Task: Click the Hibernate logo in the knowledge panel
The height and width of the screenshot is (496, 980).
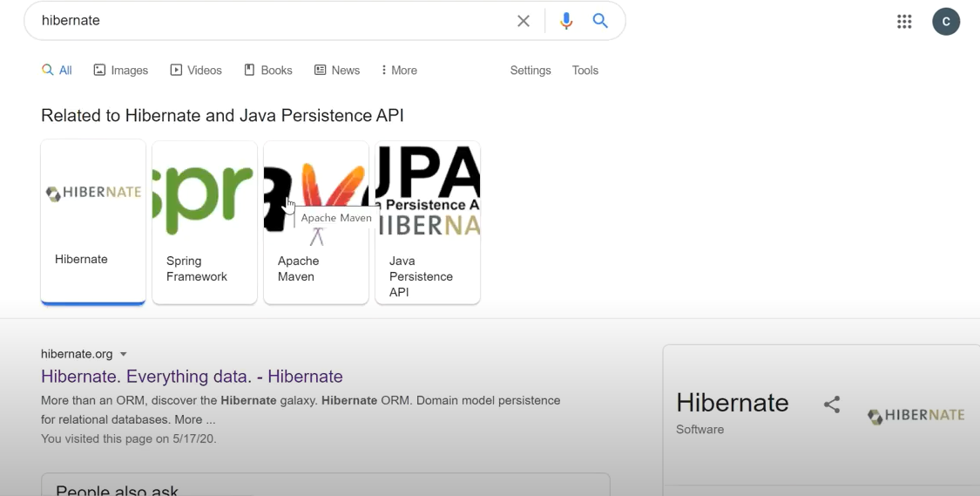Action: (916, 415)
